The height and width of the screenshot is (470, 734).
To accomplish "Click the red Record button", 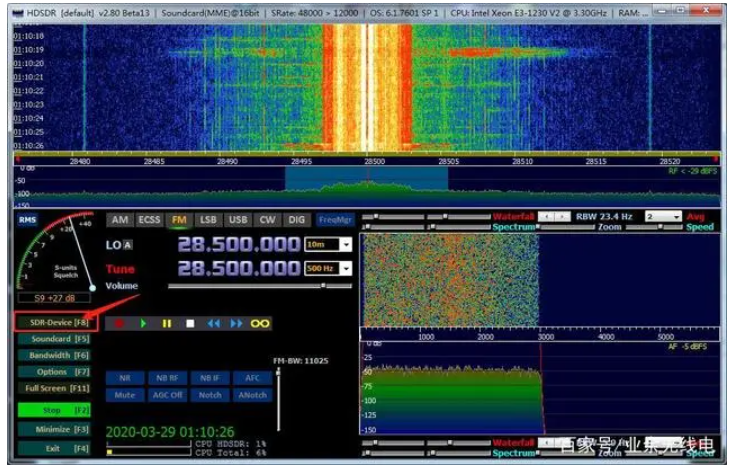I will click(x=121, y=324).
